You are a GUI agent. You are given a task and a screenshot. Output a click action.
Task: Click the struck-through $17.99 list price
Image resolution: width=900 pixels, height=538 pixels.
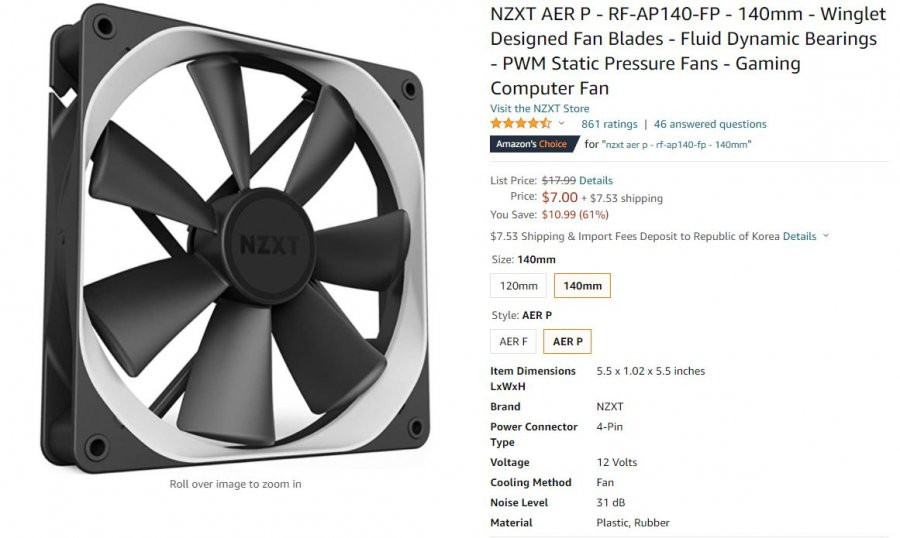(558, 180)
